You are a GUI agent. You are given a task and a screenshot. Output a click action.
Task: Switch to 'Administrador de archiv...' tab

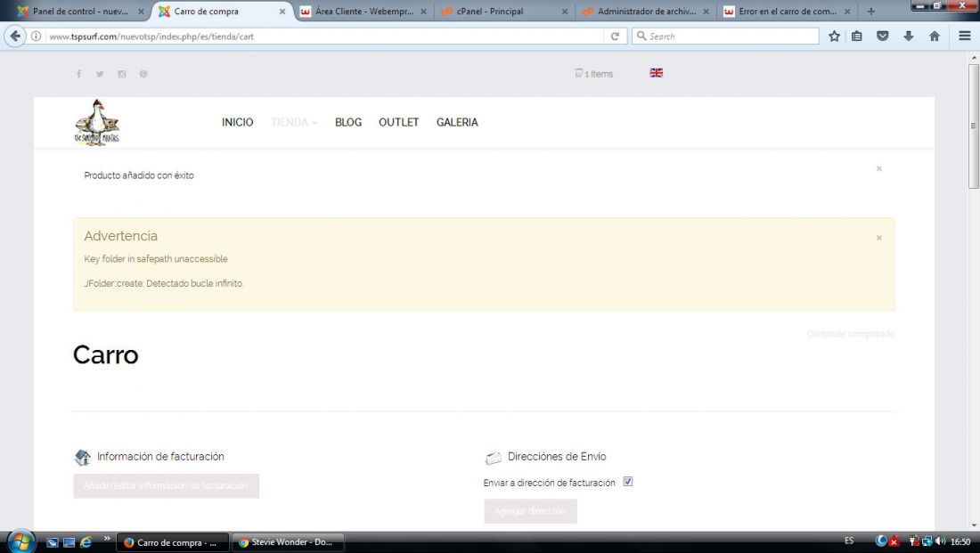pyautogui.click(x=646, y=12)
